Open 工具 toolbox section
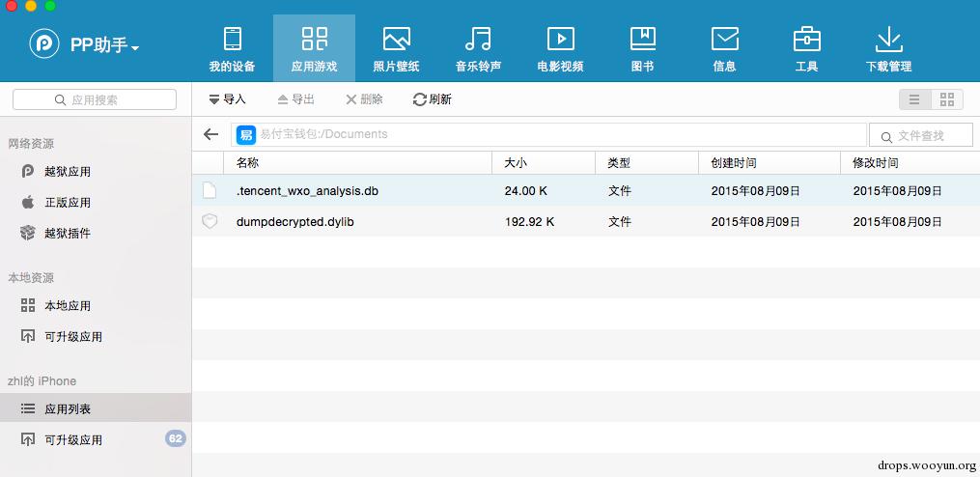The image size is (980, 477). pos(806,49)
